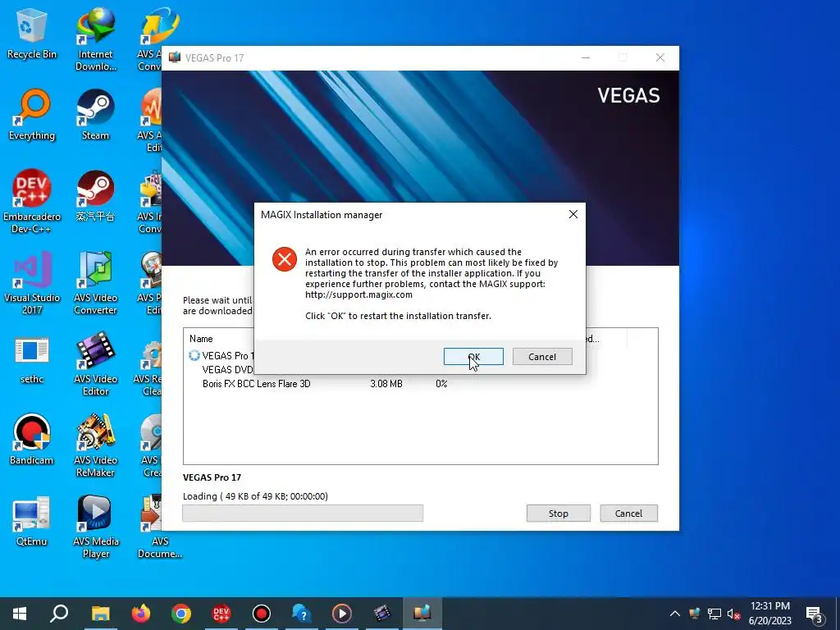Click the 3.08 MB size value
The image size is (840, 630).
tap(386, 384)
